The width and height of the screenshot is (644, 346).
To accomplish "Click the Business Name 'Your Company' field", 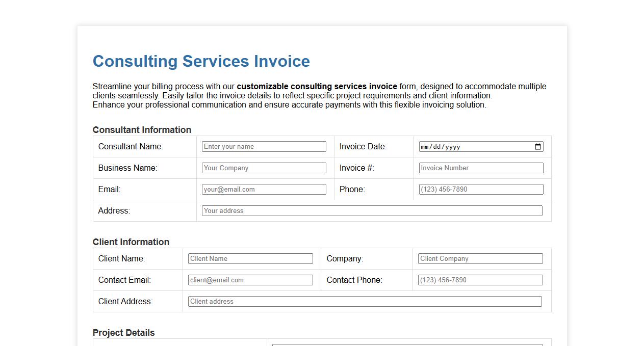I will click(x=264, y=168).
